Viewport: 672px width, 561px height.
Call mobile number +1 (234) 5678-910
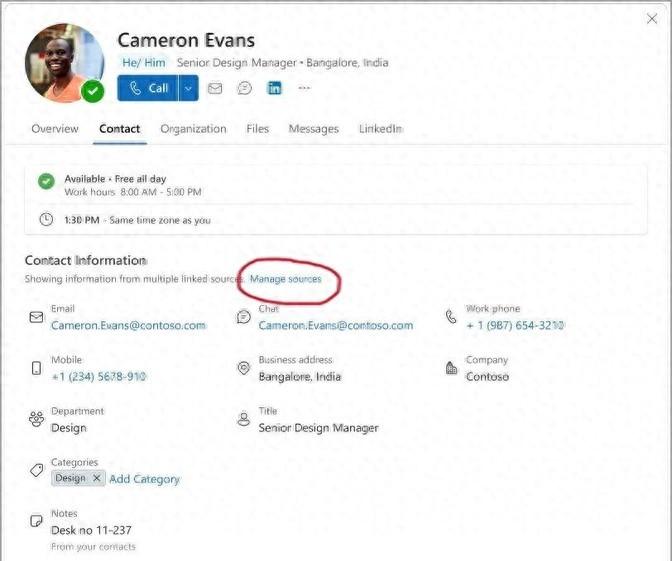coord(99,377)
